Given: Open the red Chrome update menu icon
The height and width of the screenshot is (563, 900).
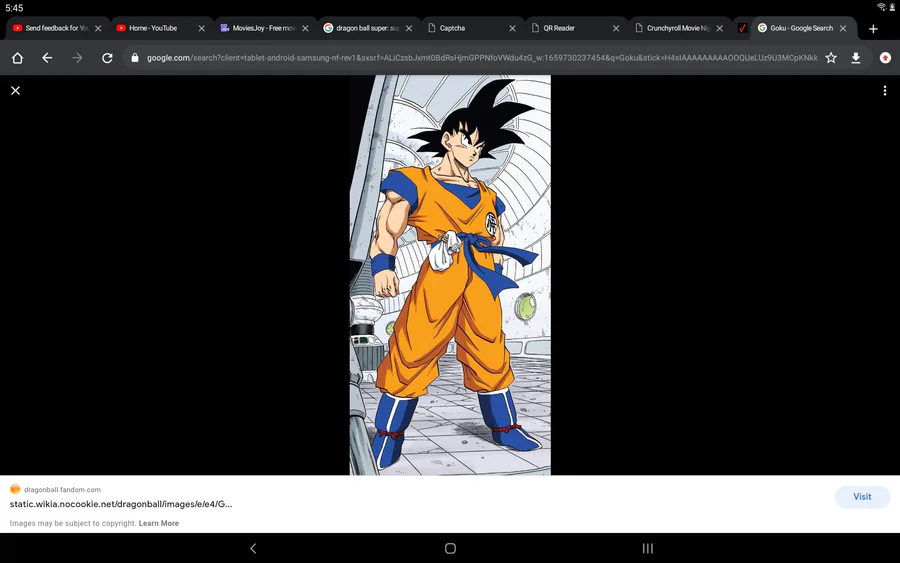Looking at the screenshot, I should coord(885,58).
